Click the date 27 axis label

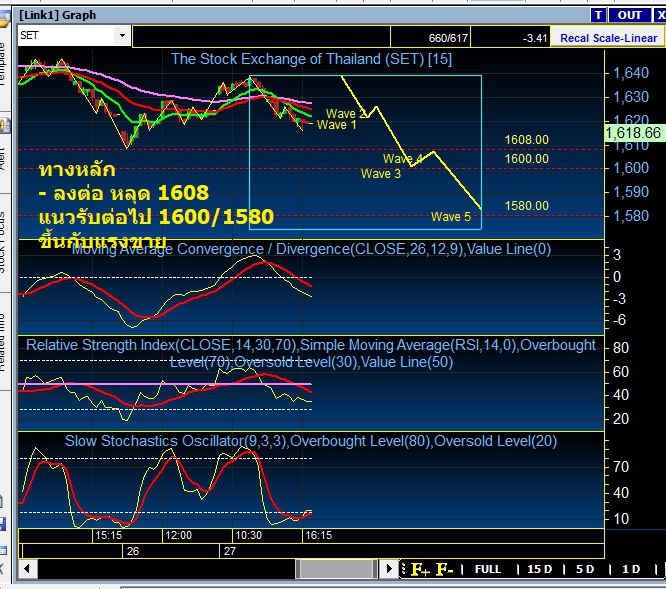[229, 551]
